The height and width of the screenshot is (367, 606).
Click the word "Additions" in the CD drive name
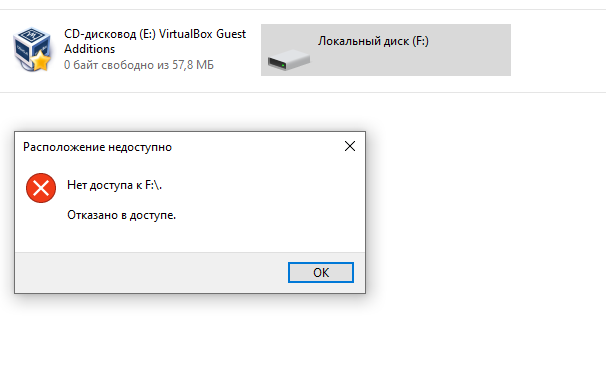coord(90,49)
